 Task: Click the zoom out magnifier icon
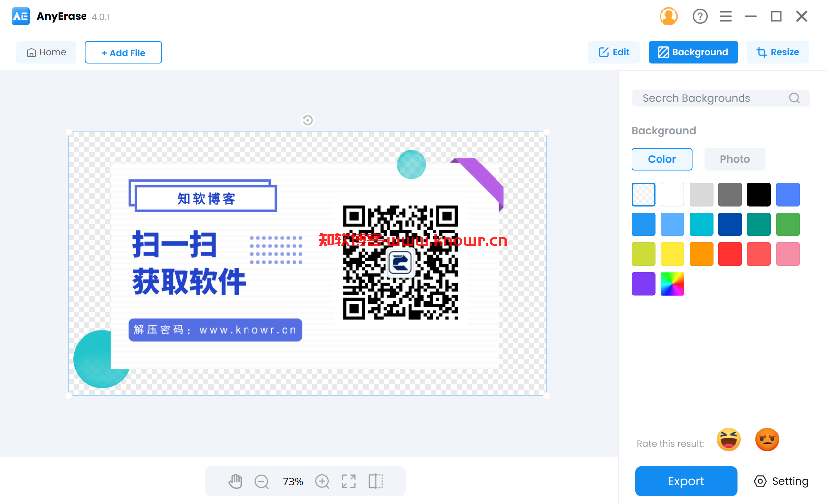[x=262, y=482]
